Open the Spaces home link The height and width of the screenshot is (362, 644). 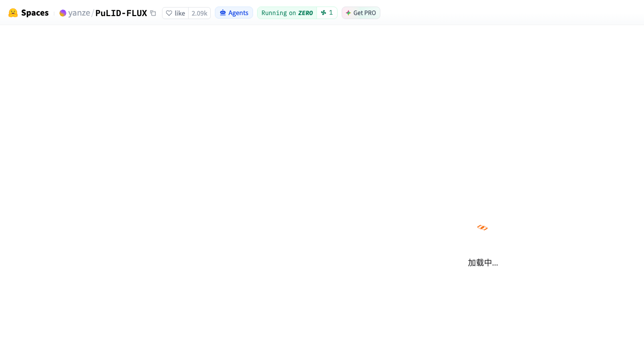(35, 13)
